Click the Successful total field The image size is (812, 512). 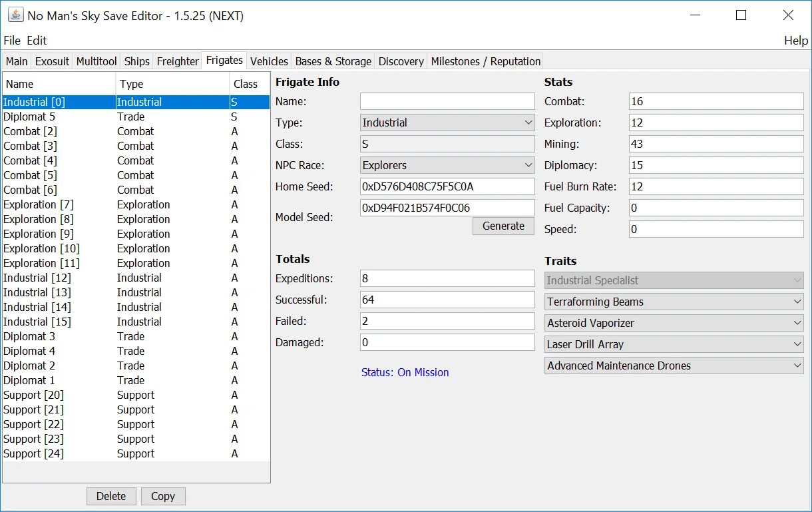click(x=447, y=300)
